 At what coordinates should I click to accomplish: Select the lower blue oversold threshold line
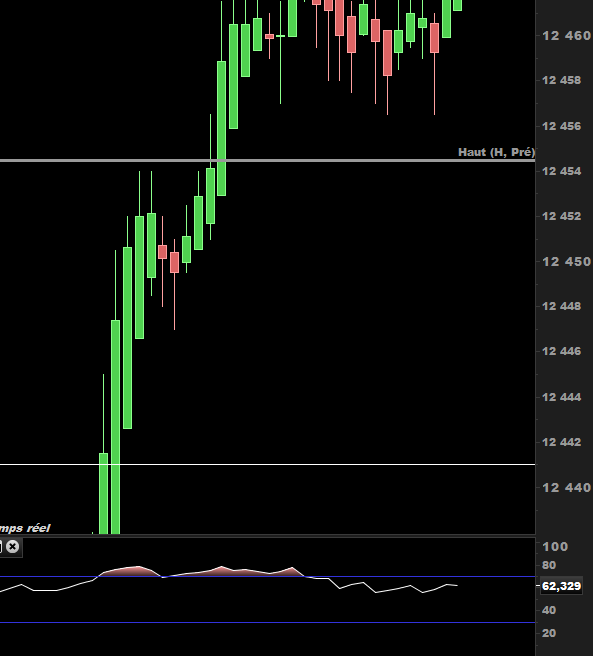pos(267,623)
